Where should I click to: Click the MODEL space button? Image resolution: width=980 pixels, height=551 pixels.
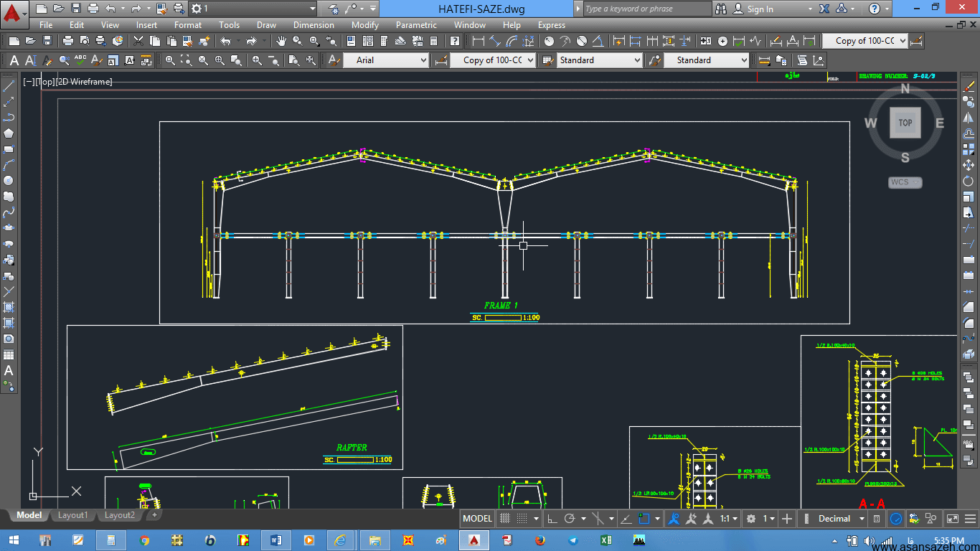(x=477, y=518)
